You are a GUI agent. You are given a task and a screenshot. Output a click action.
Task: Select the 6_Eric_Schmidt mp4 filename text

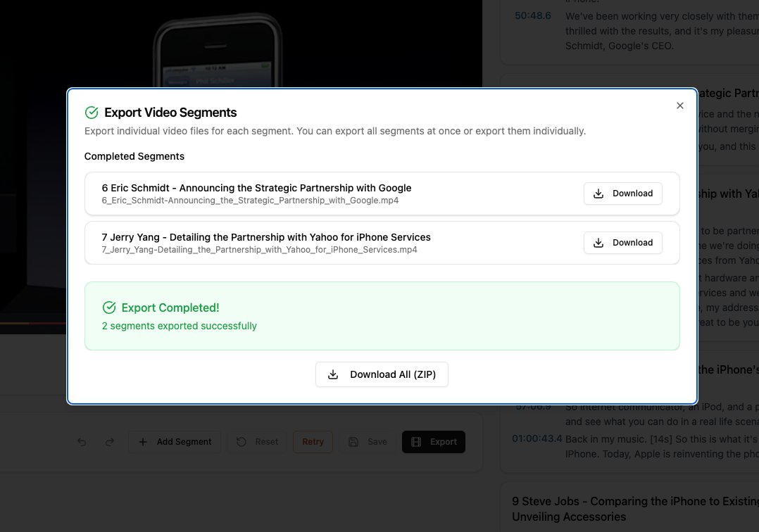click(x=250, y=201)
